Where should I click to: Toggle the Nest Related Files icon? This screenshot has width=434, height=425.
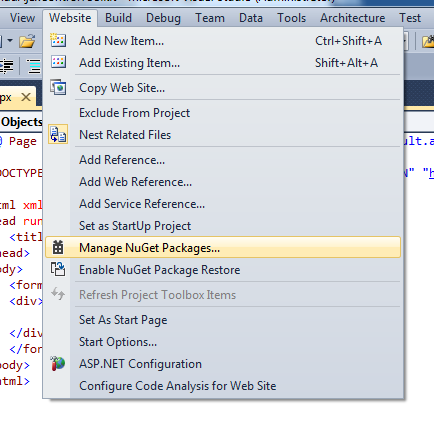point(58,134)
